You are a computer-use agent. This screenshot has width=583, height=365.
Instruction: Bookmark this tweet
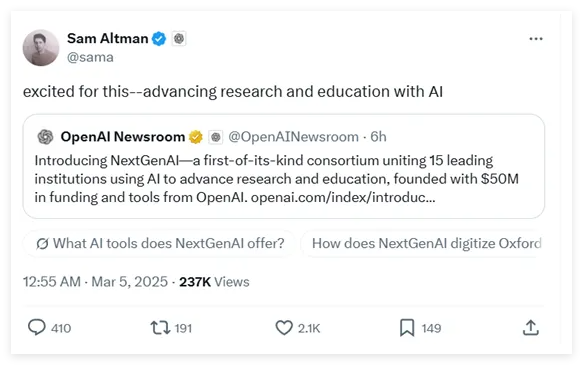pyautogui.click(x=407, y=328)
